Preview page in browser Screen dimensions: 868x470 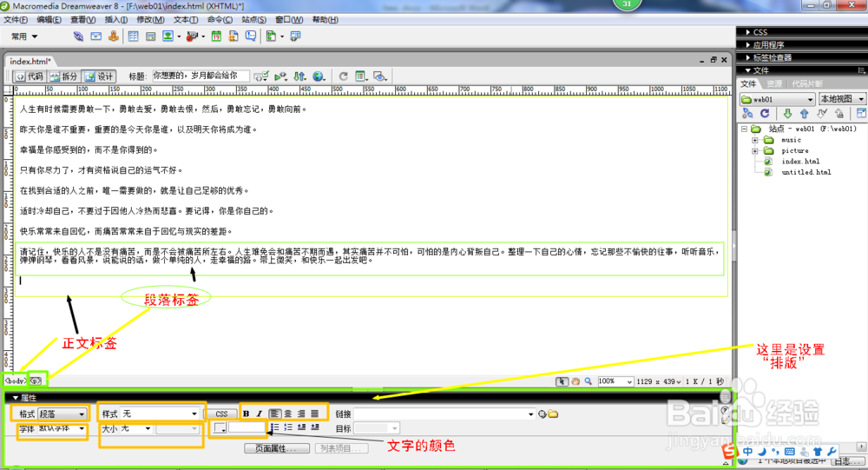tap(319, 76)
